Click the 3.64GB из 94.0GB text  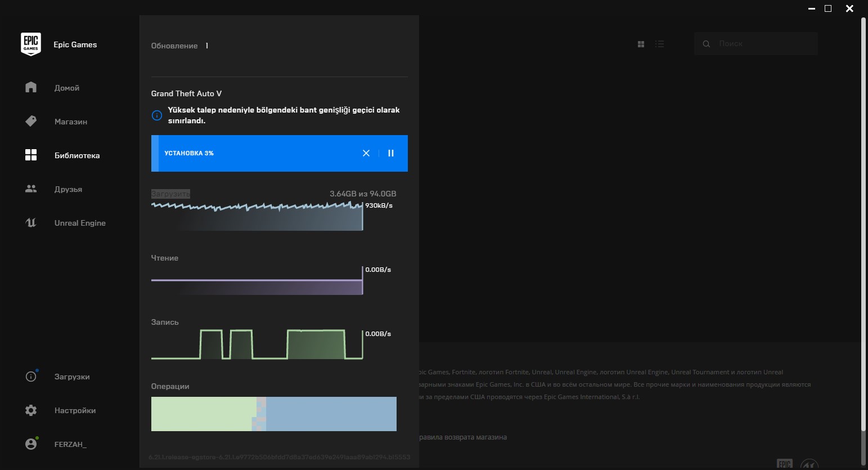click(x=363, y=194)
